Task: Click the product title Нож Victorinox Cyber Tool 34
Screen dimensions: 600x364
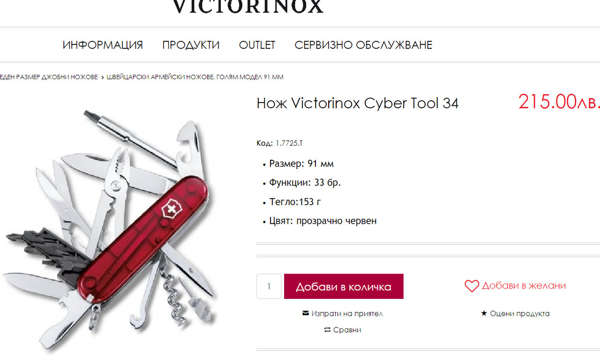Action: coord(358,103)
